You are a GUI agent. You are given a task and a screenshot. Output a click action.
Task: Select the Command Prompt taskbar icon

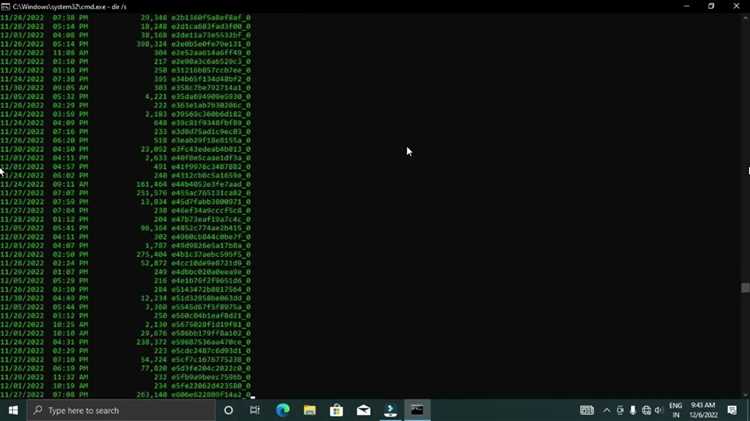[x=417, y=410]
